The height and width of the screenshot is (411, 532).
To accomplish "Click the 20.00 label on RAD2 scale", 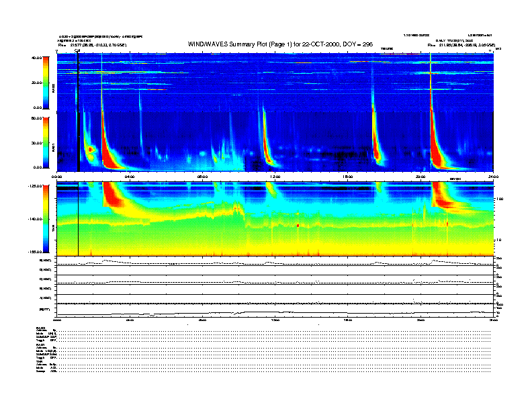I will 36,83.
